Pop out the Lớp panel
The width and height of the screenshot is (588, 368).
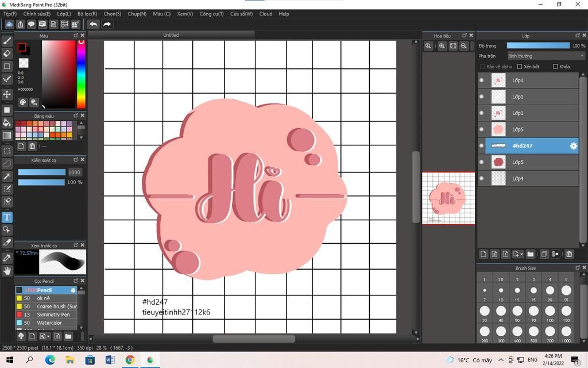point(578,35)
